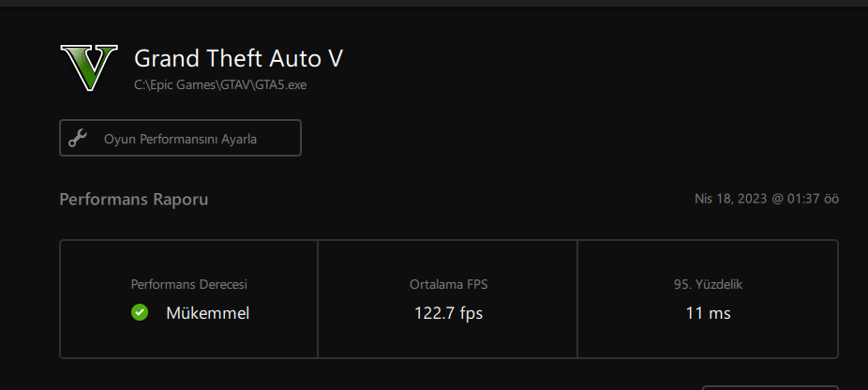Viewport: 868px width, 390px height.
Task: Click the 95. Yüzdelik label
Action: point(708,284)
